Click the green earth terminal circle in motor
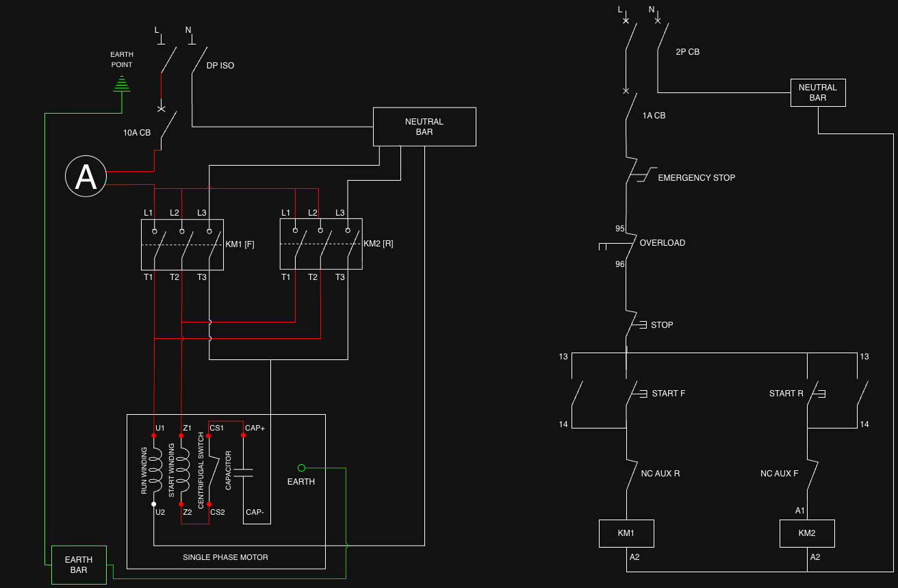Screen dimensions: 898x588 point(301,468)
